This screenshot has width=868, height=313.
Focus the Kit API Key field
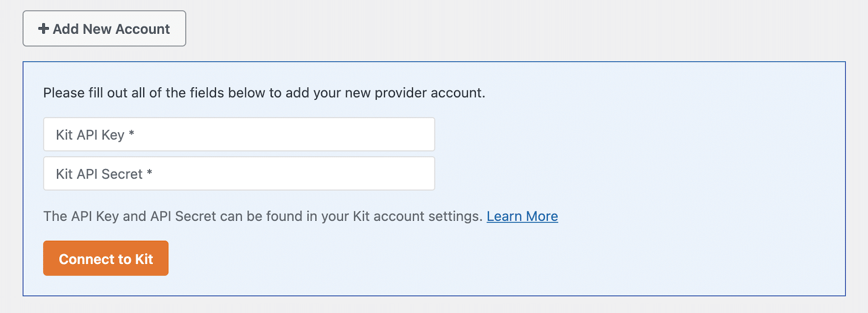pos(239,135)
